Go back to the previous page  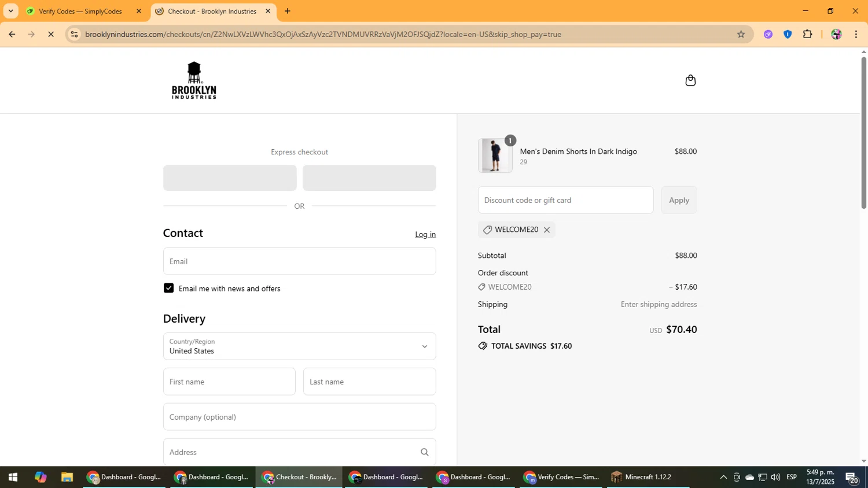tap(12, 34)
